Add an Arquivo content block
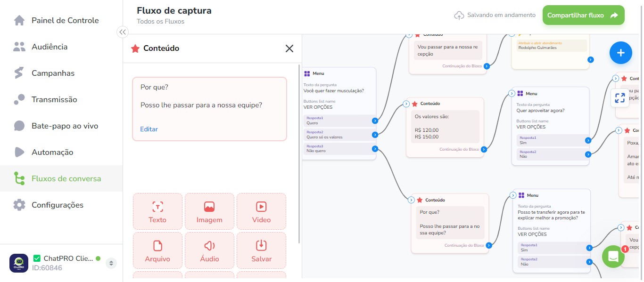Image resolution: width=644 pixels, height=282 pixels. point(157,250)
